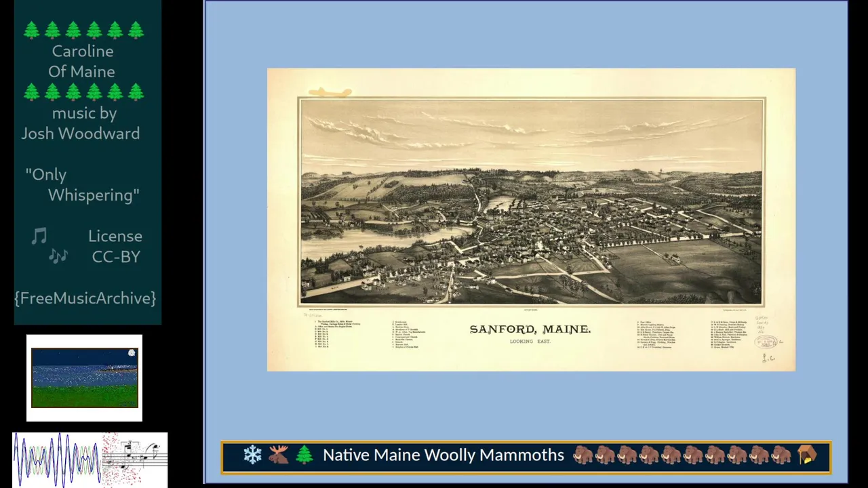The width and height of the screenshot is (868, 488).
Task: Click the Sanford panoramic map image
Action: 531,219
